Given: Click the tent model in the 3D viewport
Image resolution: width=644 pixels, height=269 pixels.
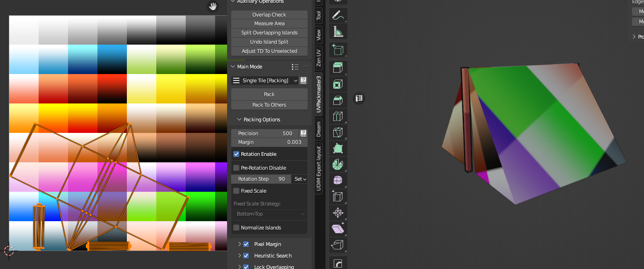Looking at the screenshot, I should click(x=533, y=133).
